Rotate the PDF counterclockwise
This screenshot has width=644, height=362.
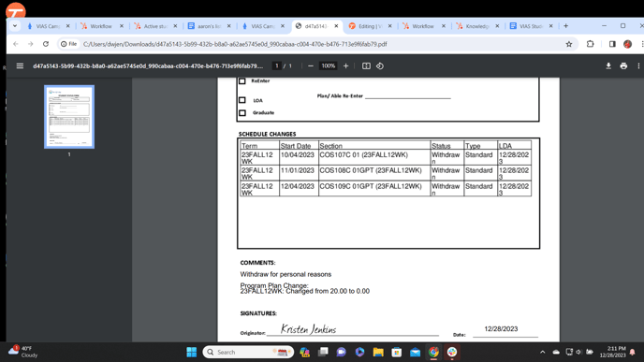pyautogui.click(x=380, y=65)
